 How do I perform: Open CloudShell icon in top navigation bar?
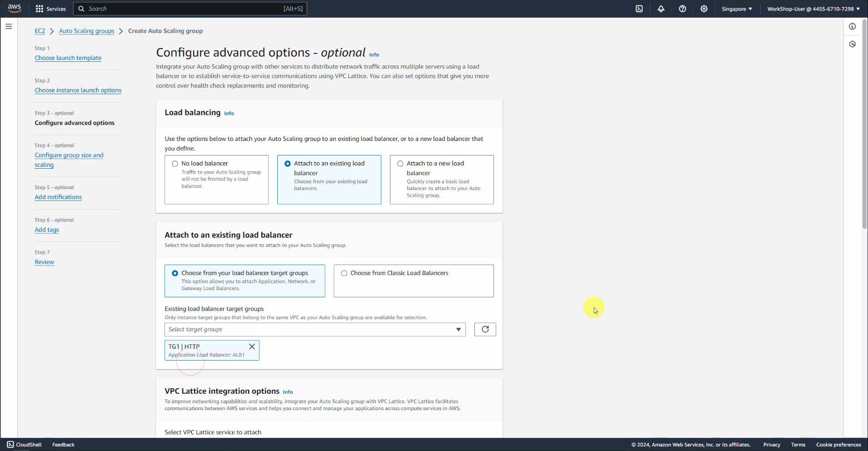click(x=639, y=9)
